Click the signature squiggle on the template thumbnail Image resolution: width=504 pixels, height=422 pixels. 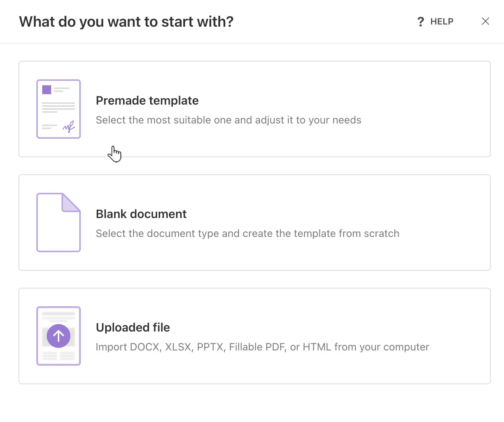69,126
